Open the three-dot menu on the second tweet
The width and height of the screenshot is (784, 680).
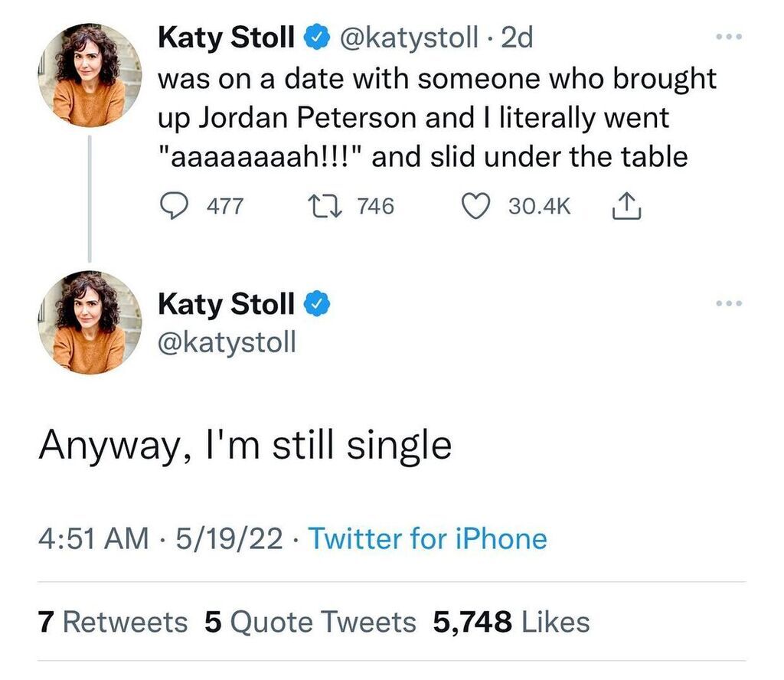729,303
